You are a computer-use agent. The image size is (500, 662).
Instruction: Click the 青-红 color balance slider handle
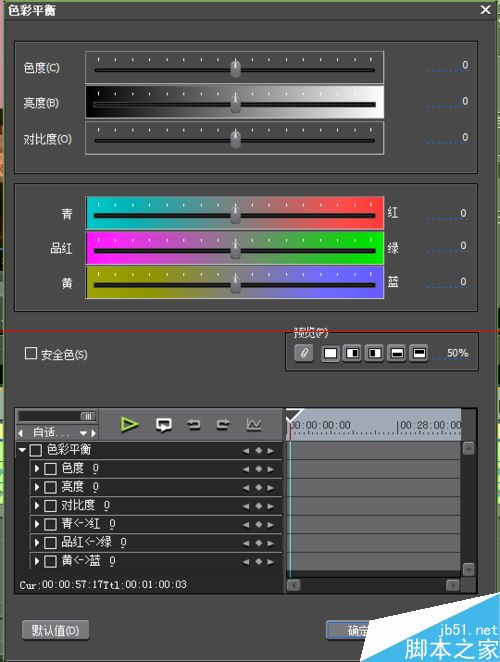(x=235, y=214)
